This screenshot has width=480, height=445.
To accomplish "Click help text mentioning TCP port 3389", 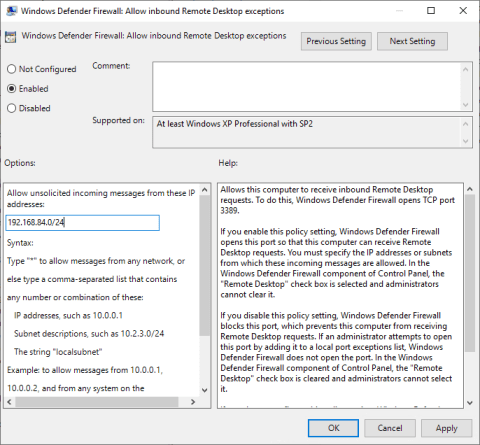I will coord(337,200).
